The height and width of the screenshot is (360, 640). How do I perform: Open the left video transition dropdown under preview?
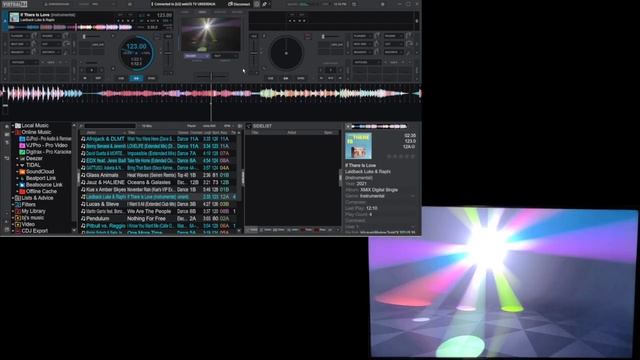coord(197,56)
